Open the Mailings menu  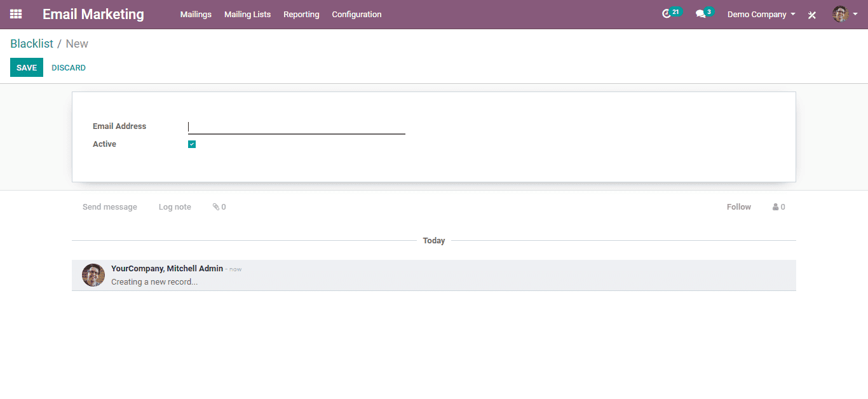196,14
